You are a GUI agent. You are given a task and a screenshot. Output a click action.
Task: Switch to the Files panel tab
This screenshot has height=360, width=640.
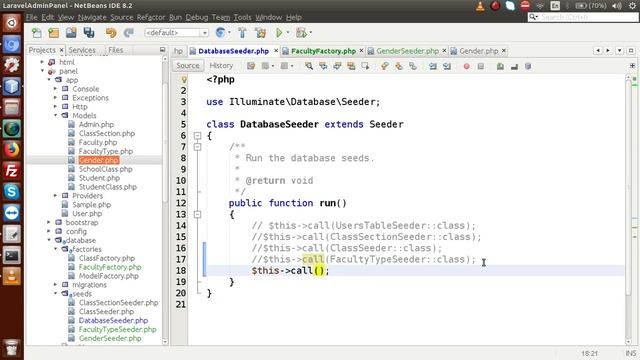116,50
